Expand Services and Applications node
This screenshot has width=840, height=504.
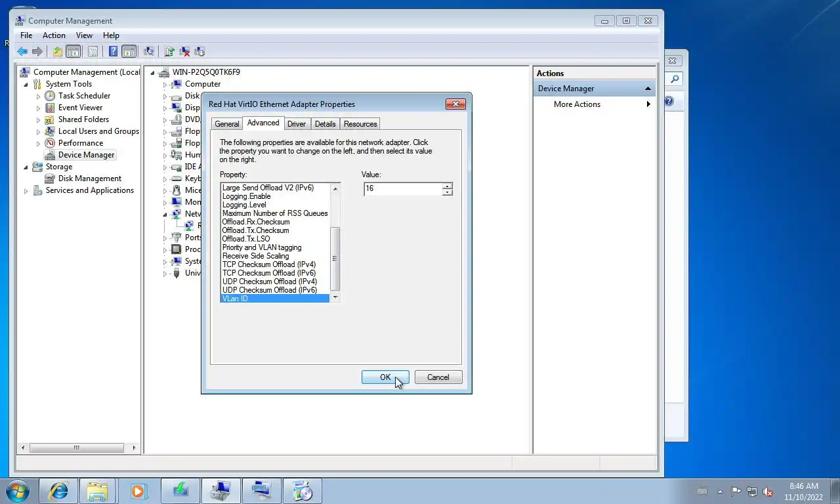[x=26, y=190]
